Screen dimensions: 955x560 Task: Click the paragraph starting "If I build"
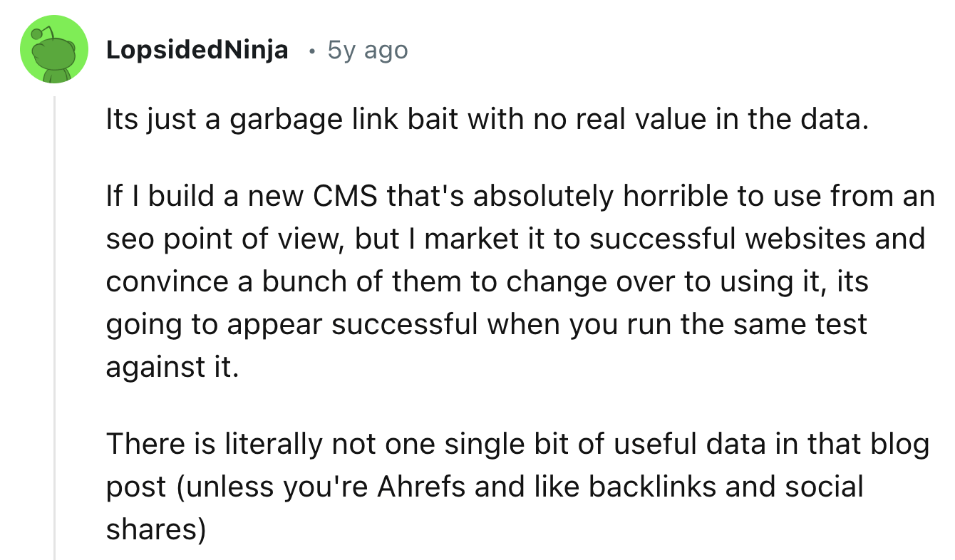[519, 281]
